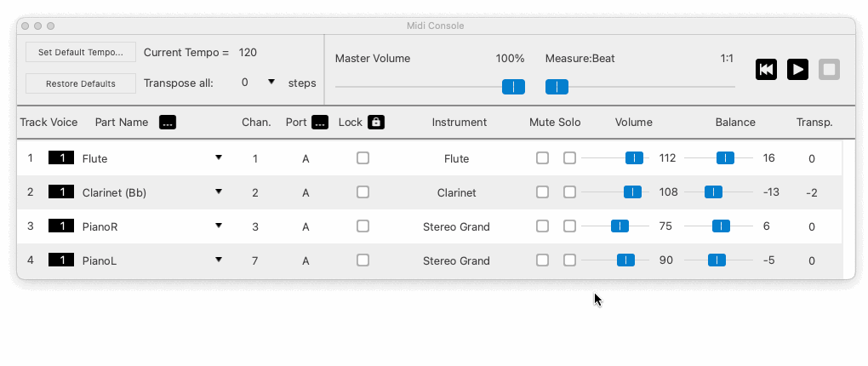Click the rewind to start button

pos(766,70)
